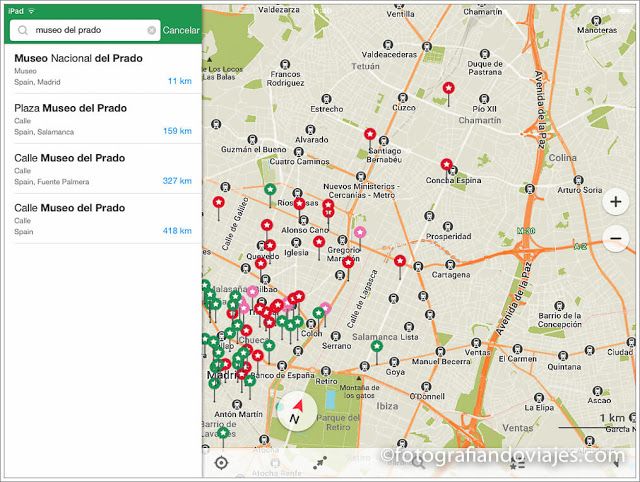Image resolution: width=640 pixels, height=482 pixels.
Task: Tap the Ventilla metro station icon
Action: tap(399, 6)
